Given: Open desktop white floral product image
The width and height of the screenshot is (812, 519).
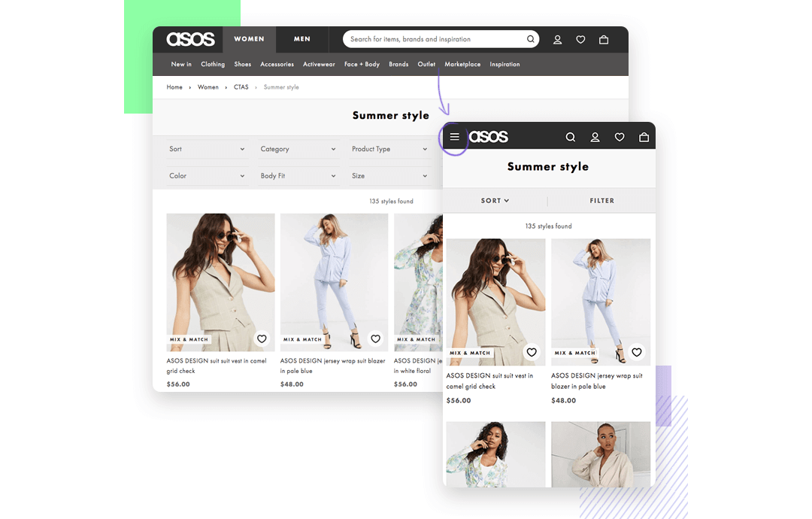Looking at the screenshot, I should click(x=419, y=282).
